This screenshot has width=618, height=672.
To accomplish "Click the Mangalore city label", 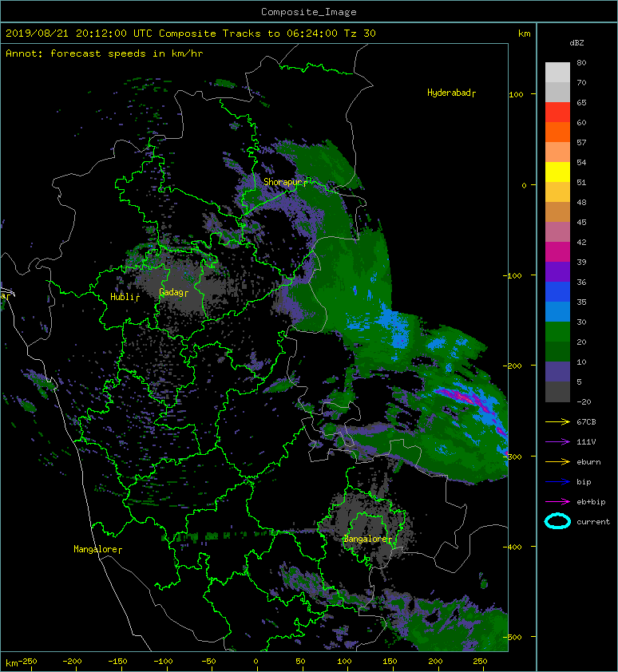I will (97, 549).
